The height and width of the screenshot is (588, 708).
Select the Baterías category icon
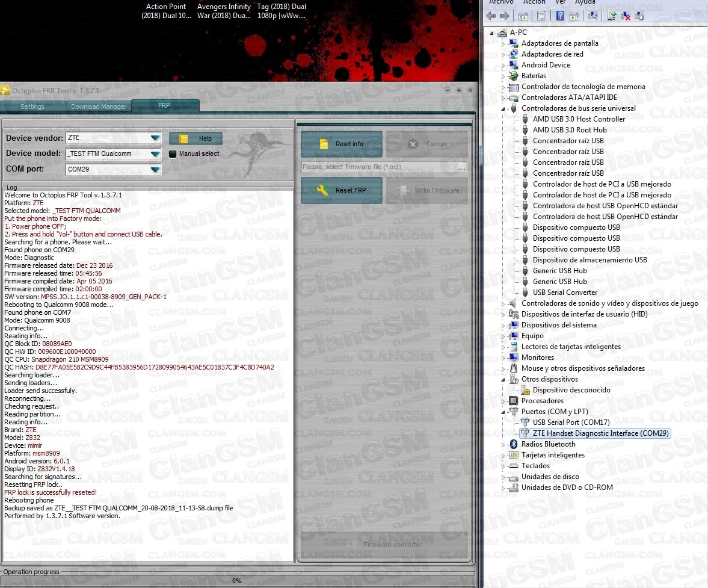point(513,76)
